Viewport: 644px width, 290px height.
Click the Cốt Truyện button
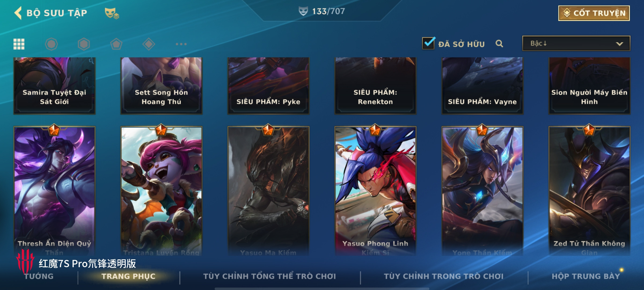pyautogui.click(x=594, y=13)
